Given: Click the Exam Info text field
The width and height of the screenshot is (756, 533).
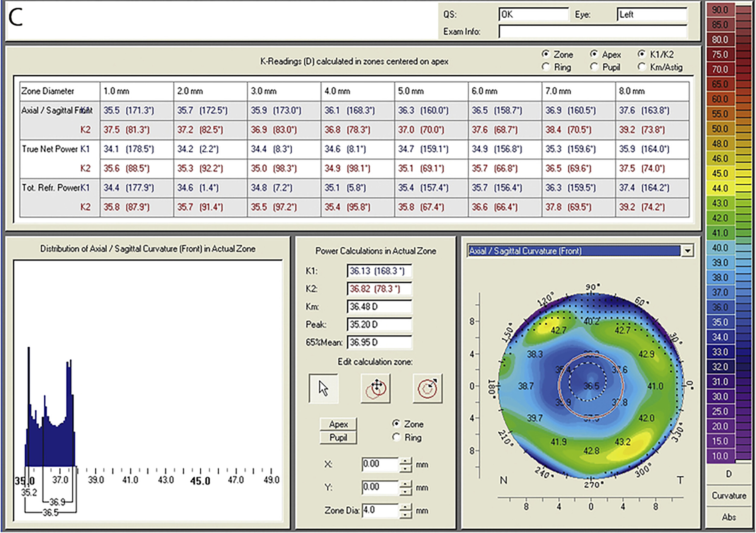Looking at the screenshot, I should point(593,32).
